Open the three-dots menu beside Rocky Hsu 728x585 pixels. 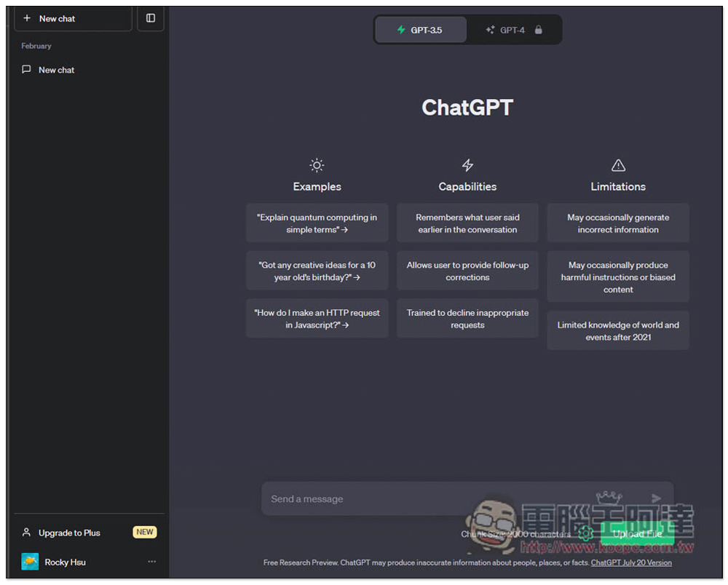(152, 561)
